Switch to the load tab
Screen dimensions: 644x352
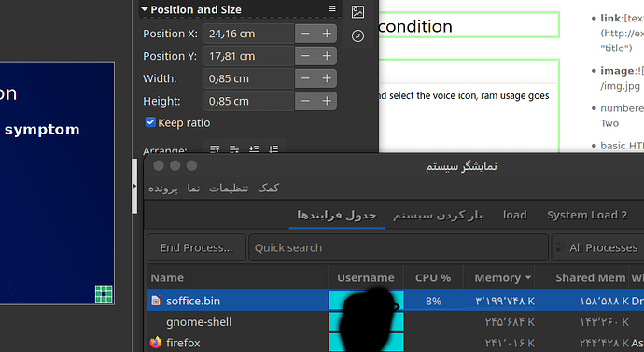pos(515,216)
